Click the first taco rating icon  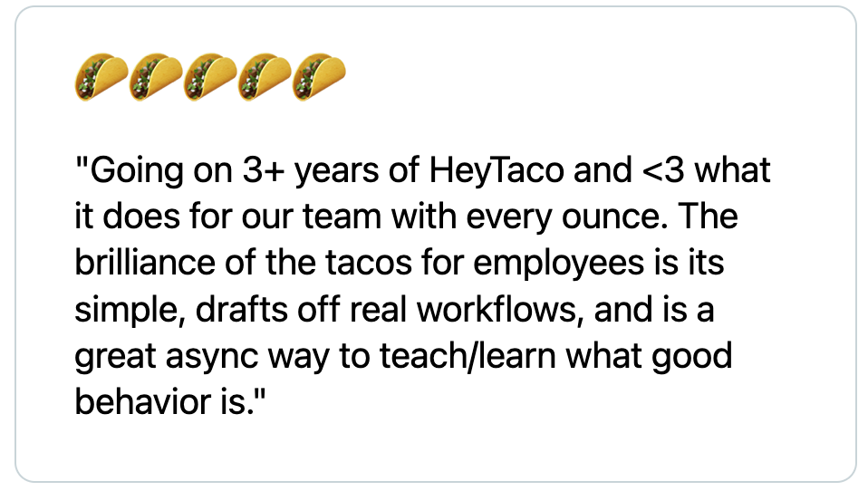tap(101, 76)
